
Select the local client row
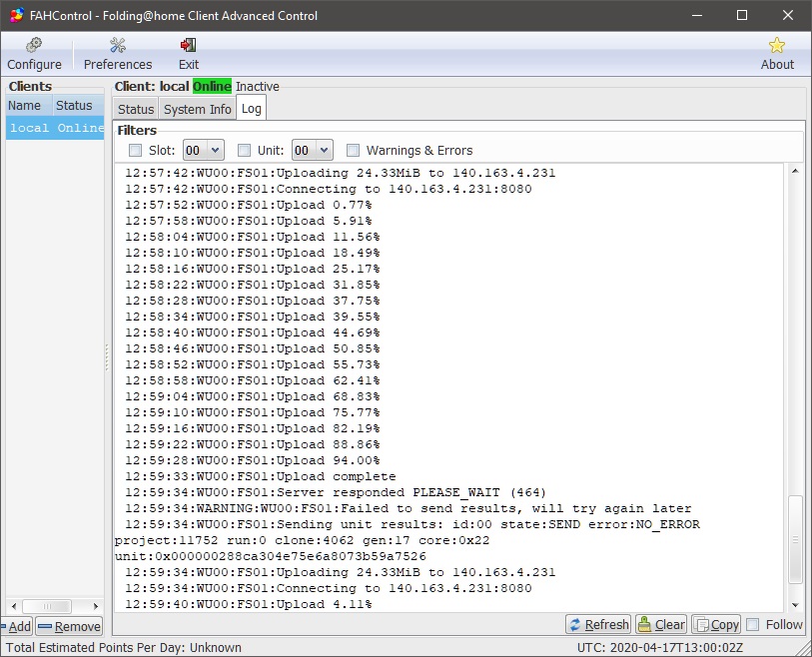[55, 128]
